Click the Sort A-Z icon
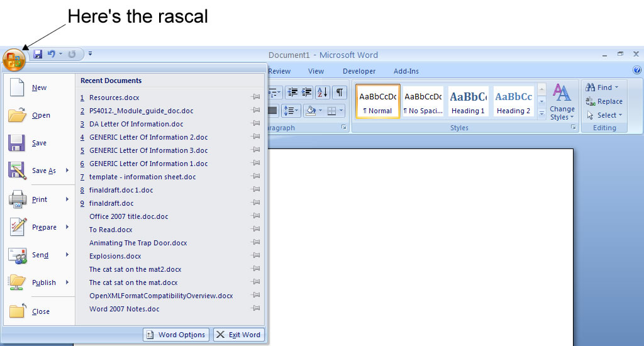Image resolution: width=644 pixels, height=346 pixels. (323, 92)
